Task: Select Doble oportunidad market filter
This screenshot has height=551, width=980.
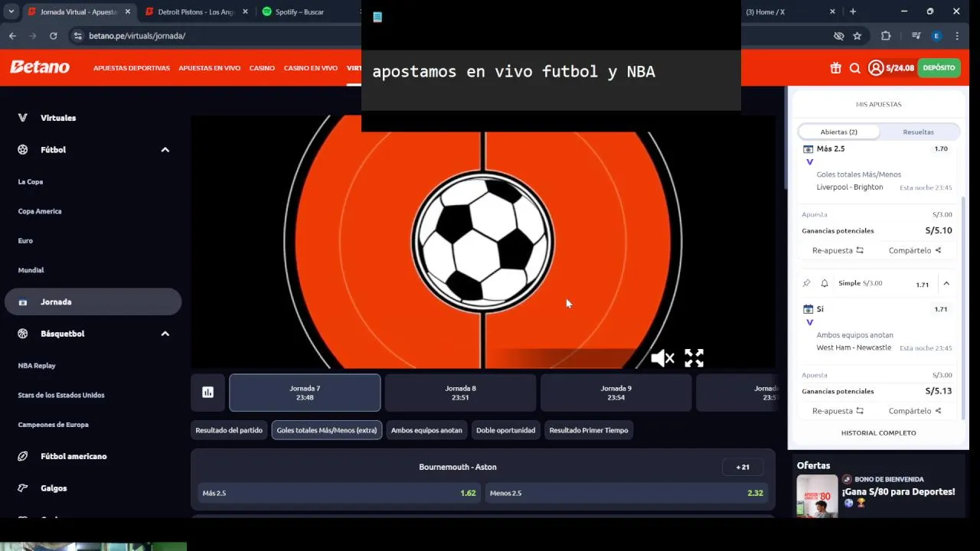Action: tap(505, 430)
